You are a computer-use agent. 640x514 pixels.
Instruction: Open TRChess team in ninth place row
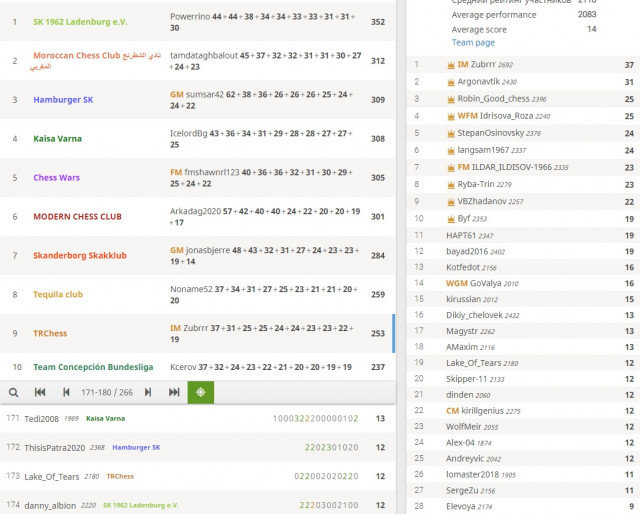[x=50, y=333]
